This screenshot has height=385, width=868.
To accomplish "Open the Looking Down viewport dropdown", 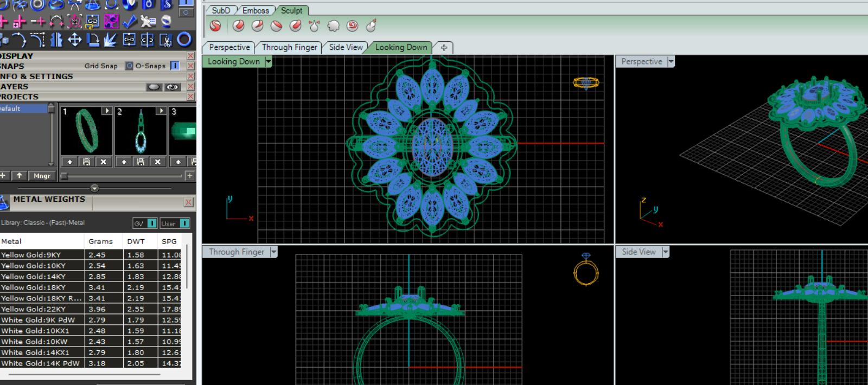I will click(268, 62).
